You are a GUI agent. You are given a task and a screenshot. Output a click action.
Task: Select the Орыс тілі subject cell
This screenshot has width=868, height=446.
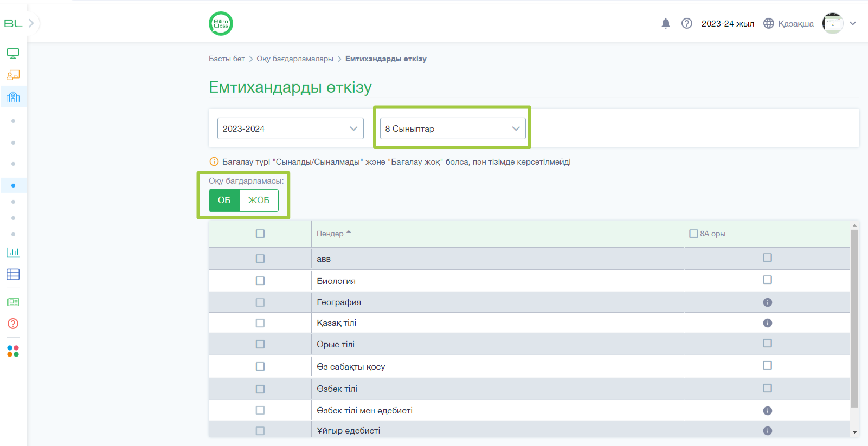[498, 344]
